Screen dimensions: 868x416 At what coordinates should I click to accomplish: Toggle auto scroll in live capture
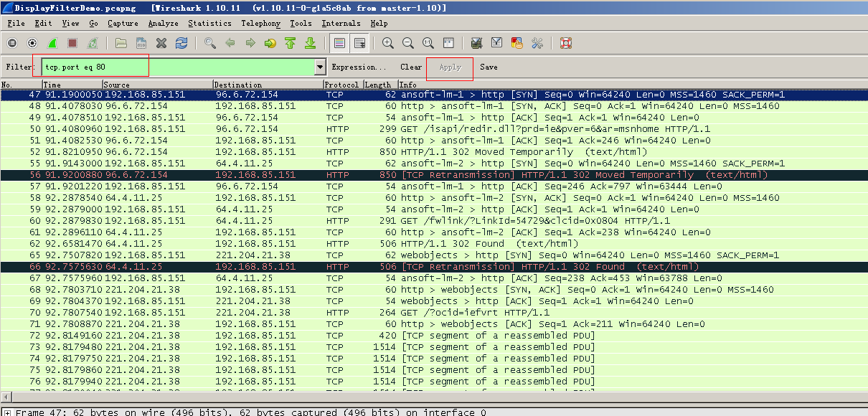[359, 43]
